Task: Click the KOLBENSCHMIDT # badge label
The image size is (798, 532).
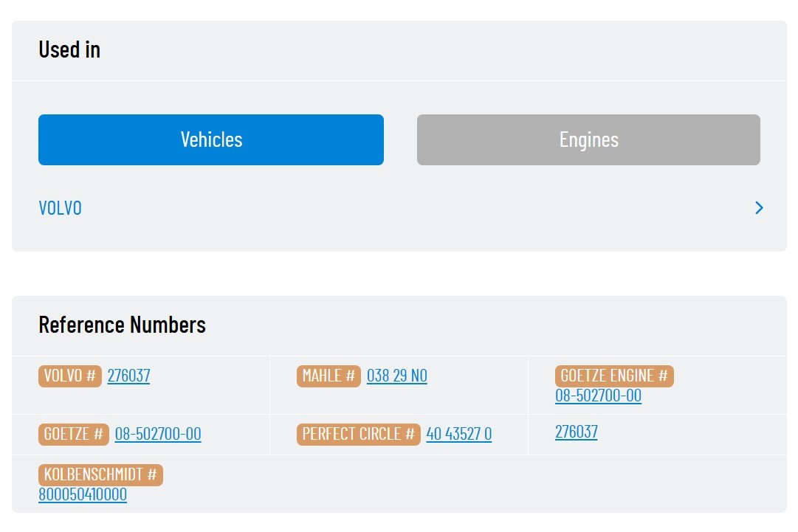Action: click(101, 474)
